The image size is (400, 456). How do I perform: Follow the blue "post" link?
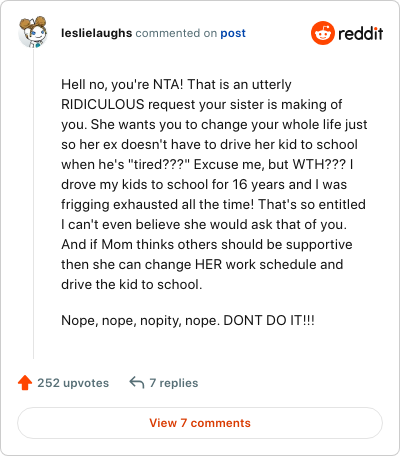tap(233, 33)
